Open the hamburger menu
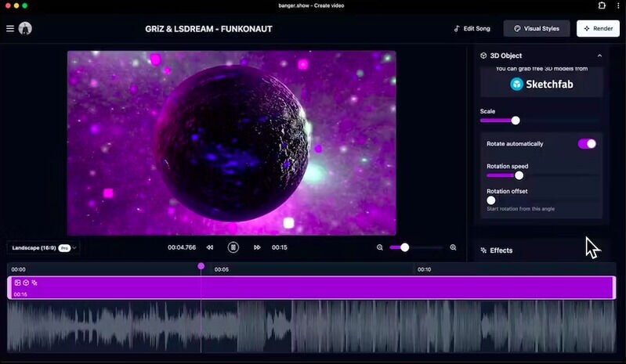 10,29
